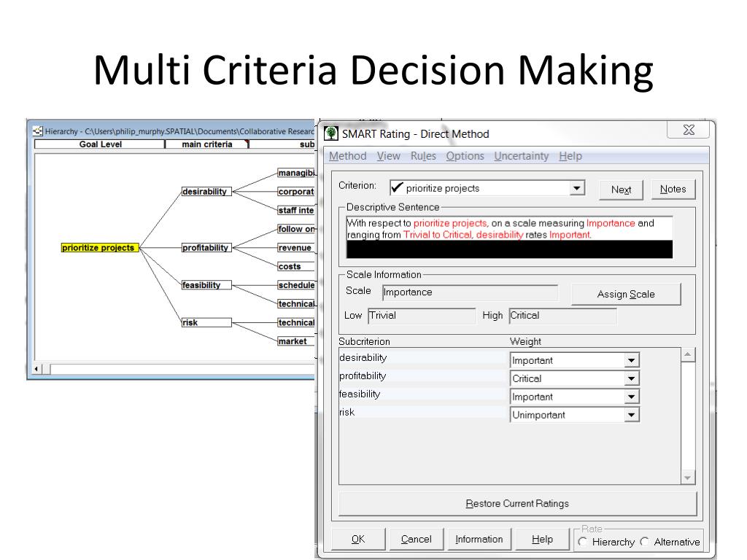Click the Low Trivial field
The image size is (747, 560).
click(x=422, y=316)
